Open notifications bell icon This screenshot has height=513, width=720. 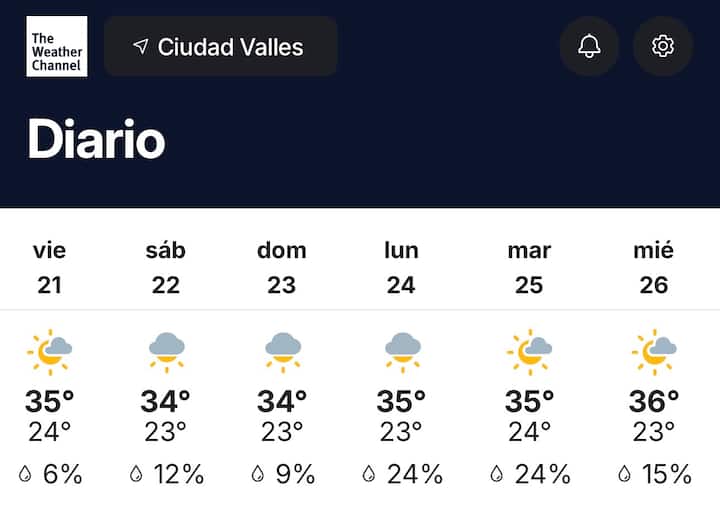coord(589,46)
